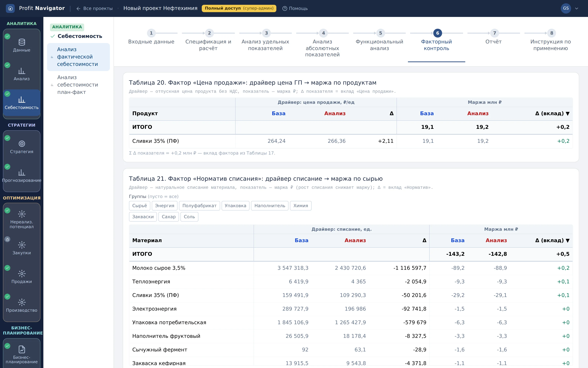Expand user menu chevron beside GS
This screenshot has width=588, height=368.
point(577,8)
